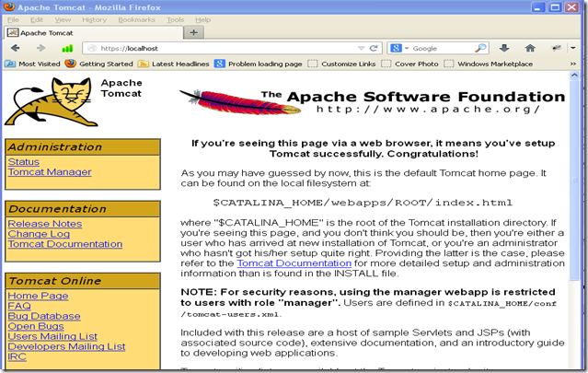Open the Tomcat Manager link
Screen dimensions: 588x373
pyautogui.click(x=50, y=172)
